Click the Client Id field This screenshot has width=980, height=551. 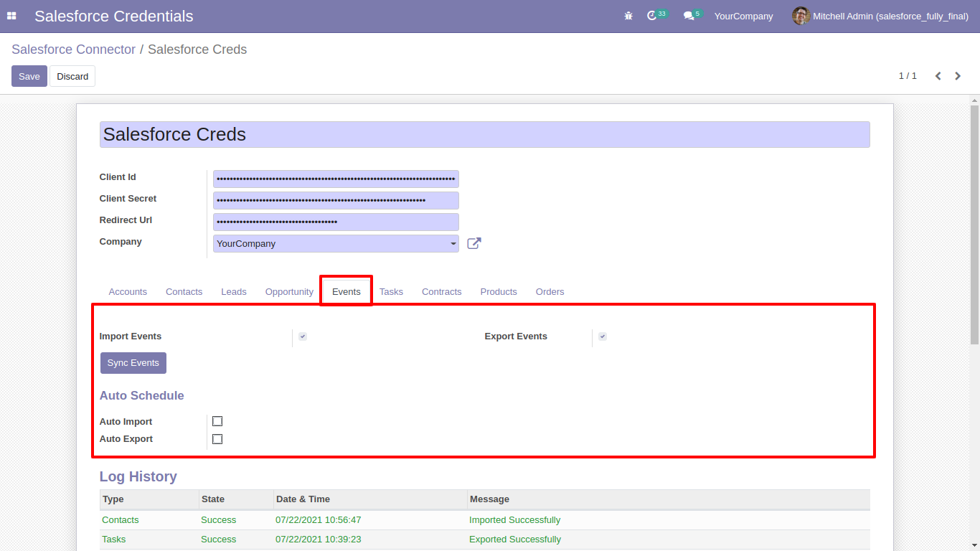(336, 179)
